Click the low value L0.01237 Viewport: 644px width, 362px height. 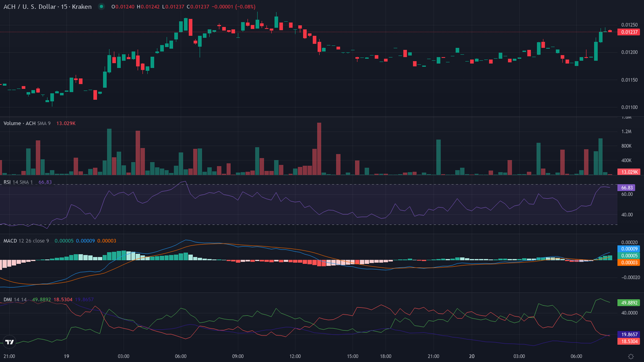click(173, 6)
